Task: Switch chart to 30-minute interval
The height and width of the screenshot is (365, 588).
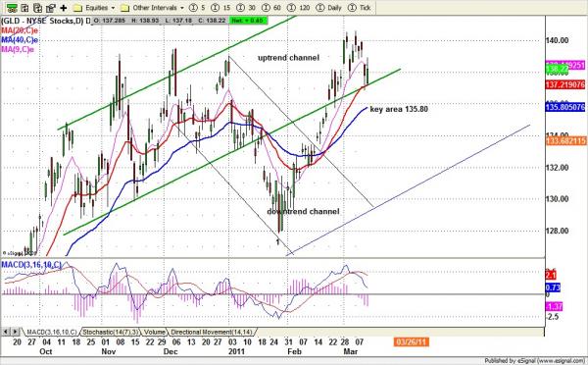Action: [246, 8]
